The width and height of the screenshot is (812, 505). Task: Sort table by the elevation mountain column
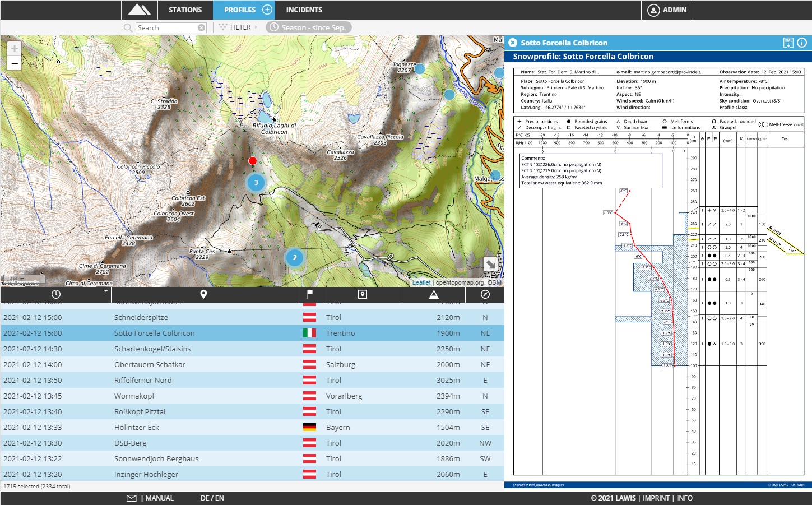point(434,294)
